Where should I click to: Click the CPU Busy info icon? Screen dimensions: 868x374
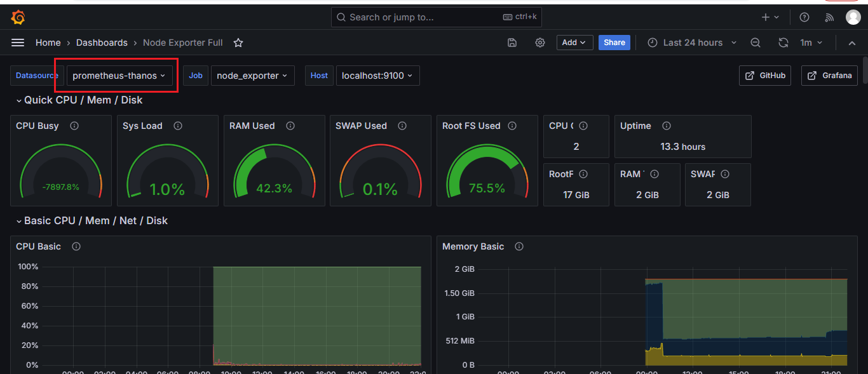click(74, 126)
